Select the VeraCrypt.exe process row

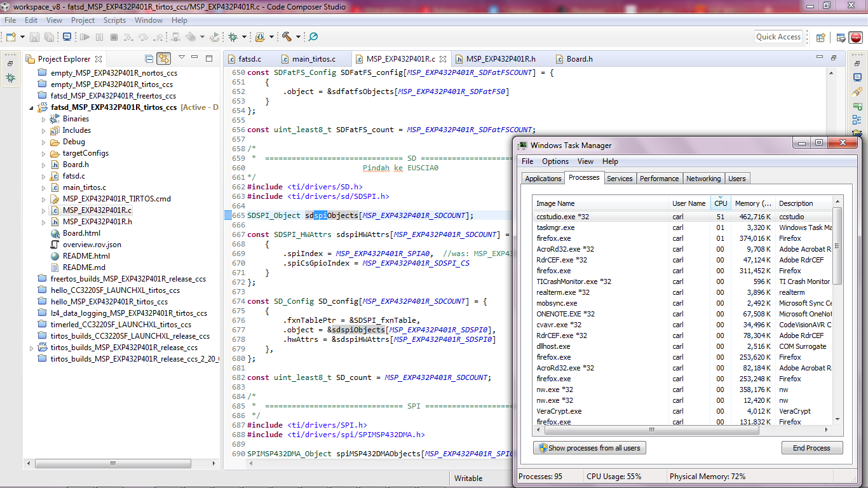click(x=683, y=411)
